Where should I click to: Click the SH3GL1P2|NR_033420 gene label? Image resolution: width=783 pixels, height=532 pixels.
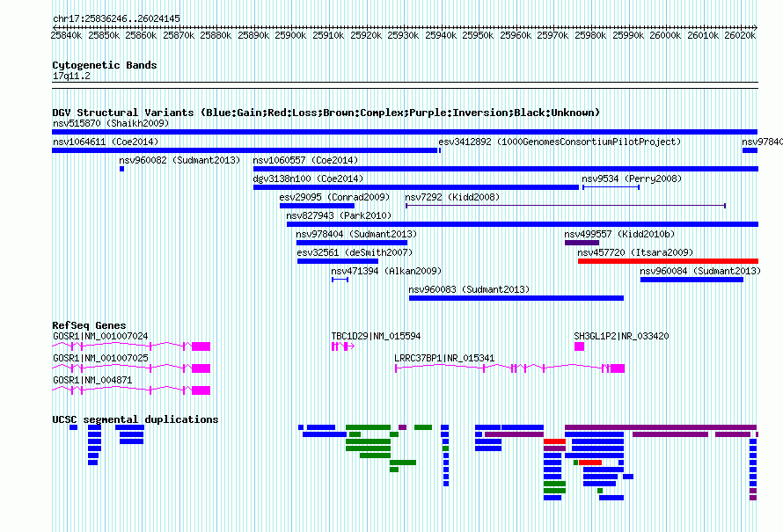(621, 337)
